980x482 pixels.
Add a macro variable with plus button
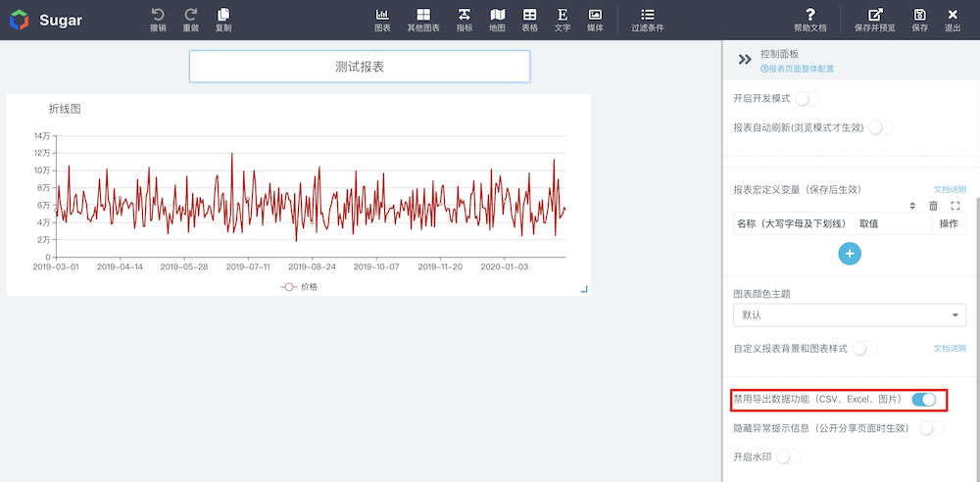pos(850,253)
